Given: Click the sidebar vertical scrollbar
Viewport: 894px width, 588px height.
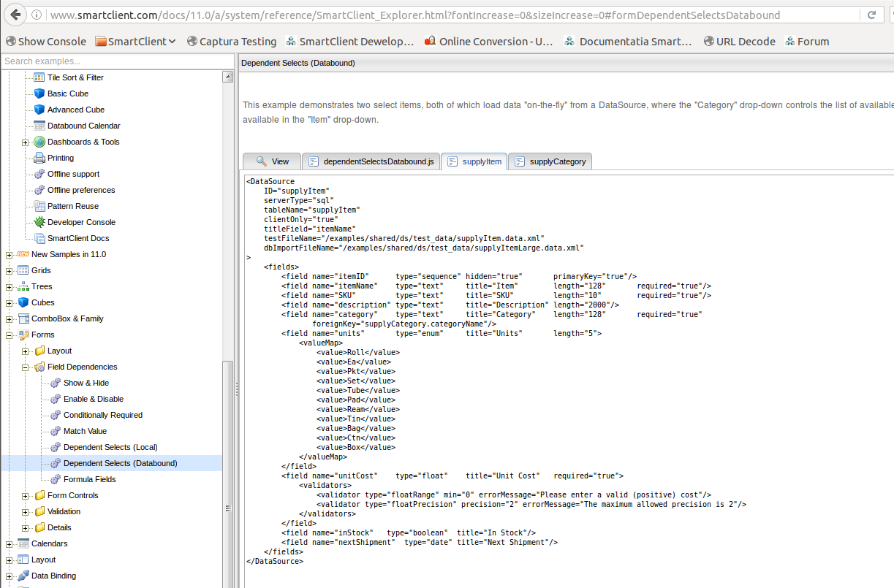Looking at the screenshot, I should tap(227, 438).
